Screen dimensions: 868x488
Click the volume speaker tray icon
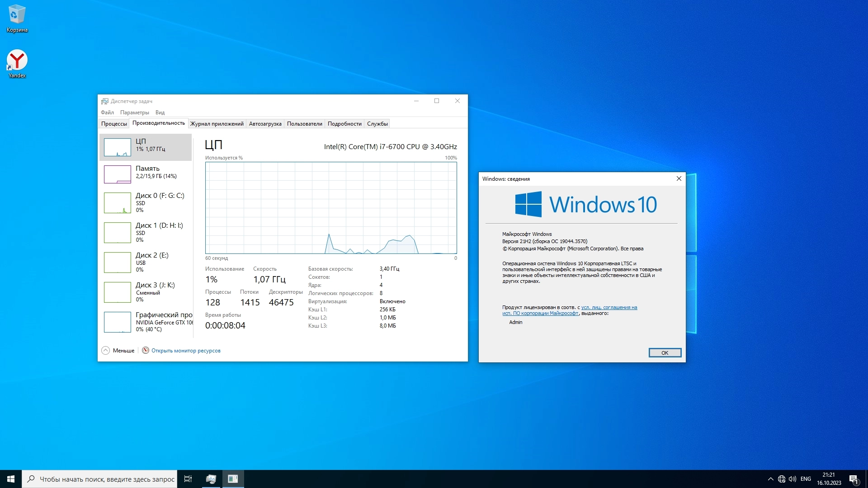coord(793,479)
